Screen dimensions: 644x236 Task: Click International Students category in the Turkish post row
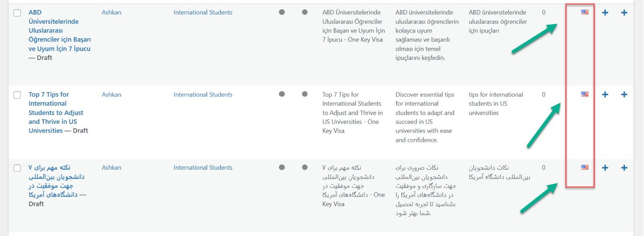[203, 12]
